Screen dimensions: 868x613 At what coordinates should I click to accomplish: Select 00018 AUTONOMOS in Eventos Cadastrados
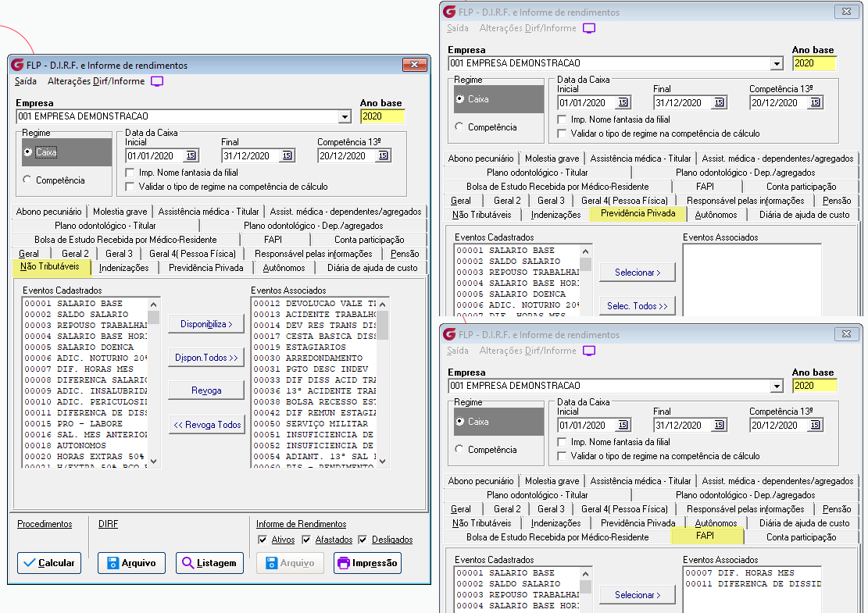pos(85,446)
